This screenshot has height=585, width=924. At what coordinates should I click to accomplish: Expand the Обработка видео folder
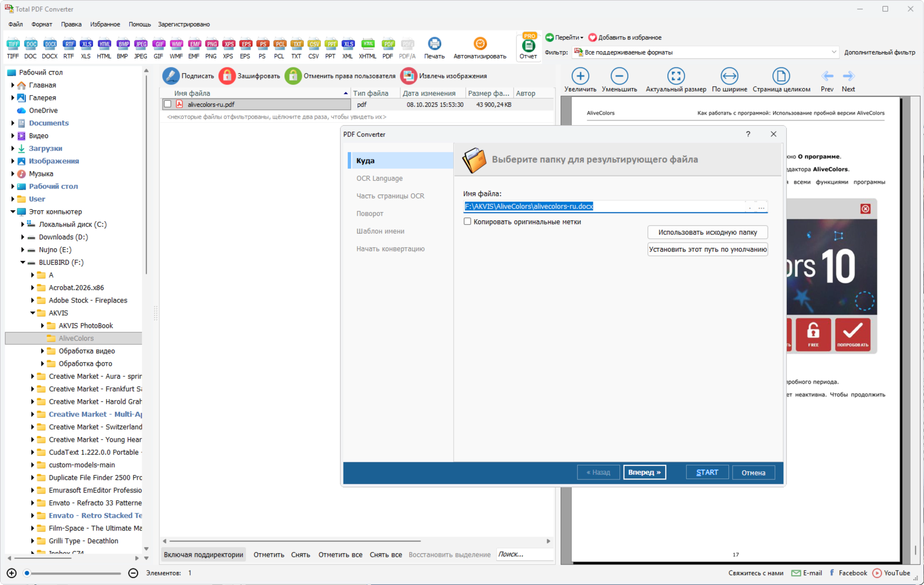[43, 351]
